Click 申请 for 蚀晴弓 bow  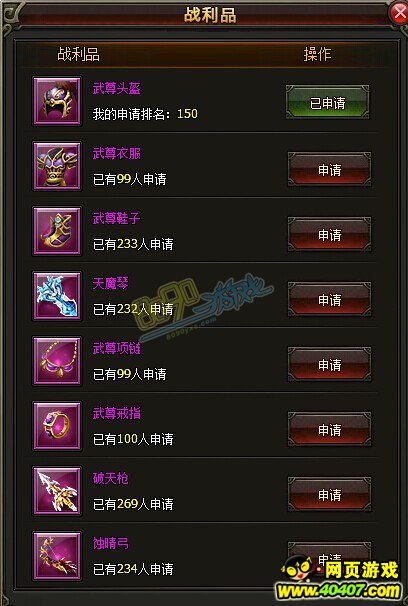coord(329,557)
